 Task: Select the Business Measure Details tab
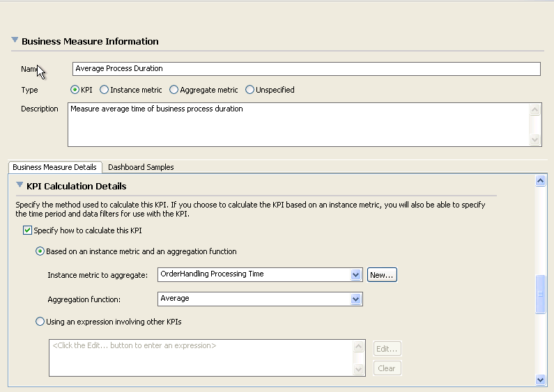coord(54,167)
